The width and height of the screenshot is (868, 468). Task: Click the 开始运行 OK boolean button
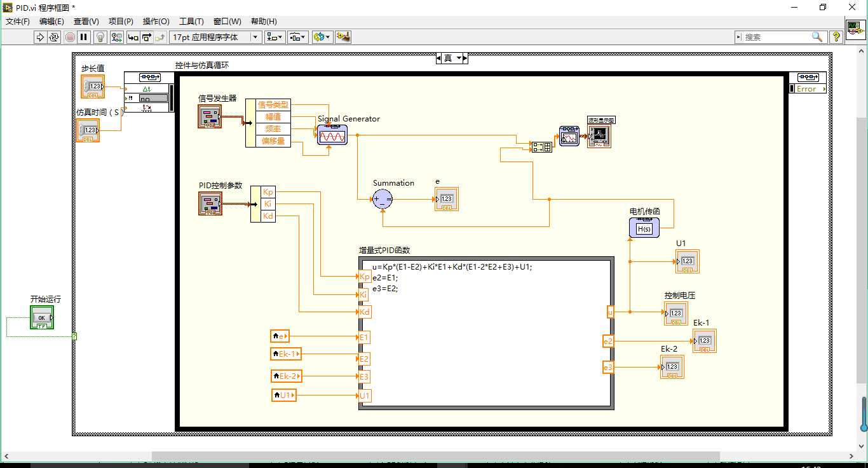point(42,317)
